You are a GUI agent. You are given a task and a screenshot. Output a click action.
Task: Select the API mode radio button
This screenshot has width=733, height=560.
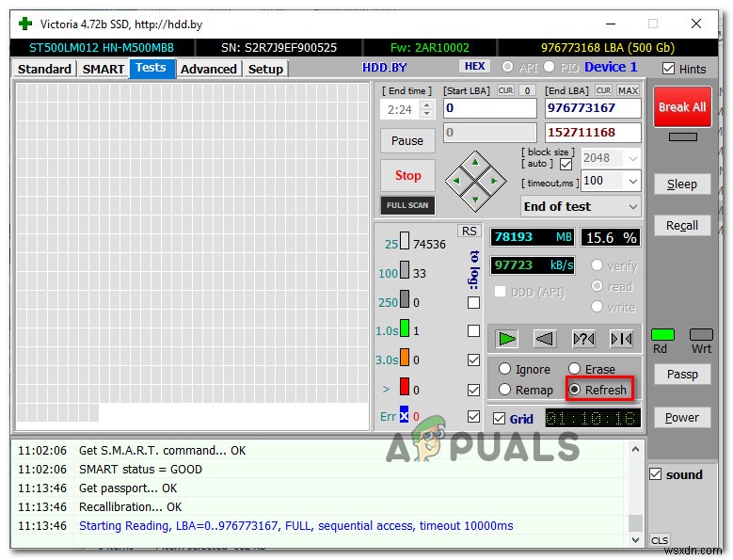point(507,67)
